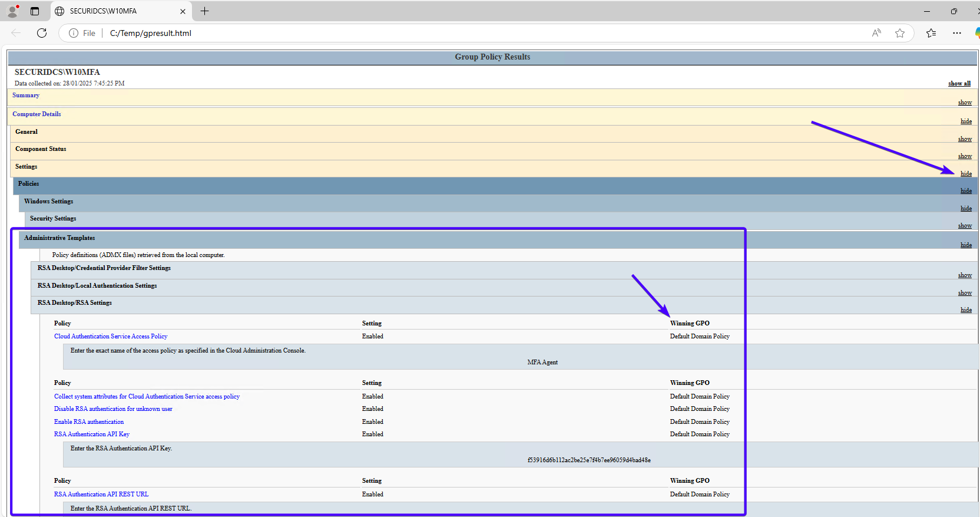Open a new tab with plus button
980x517 pixels.
[x=204, y=11]
